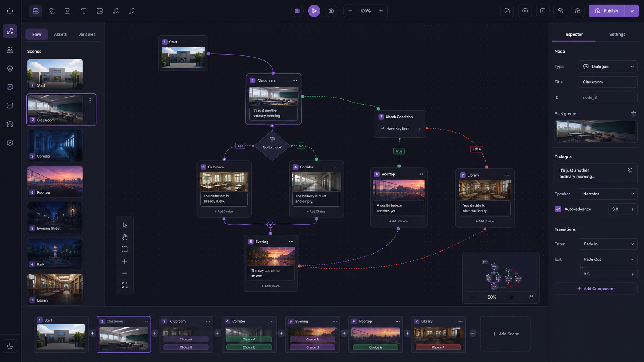
Task: Open the Exit Fade Out dropdown
Action: coord(609,259)
